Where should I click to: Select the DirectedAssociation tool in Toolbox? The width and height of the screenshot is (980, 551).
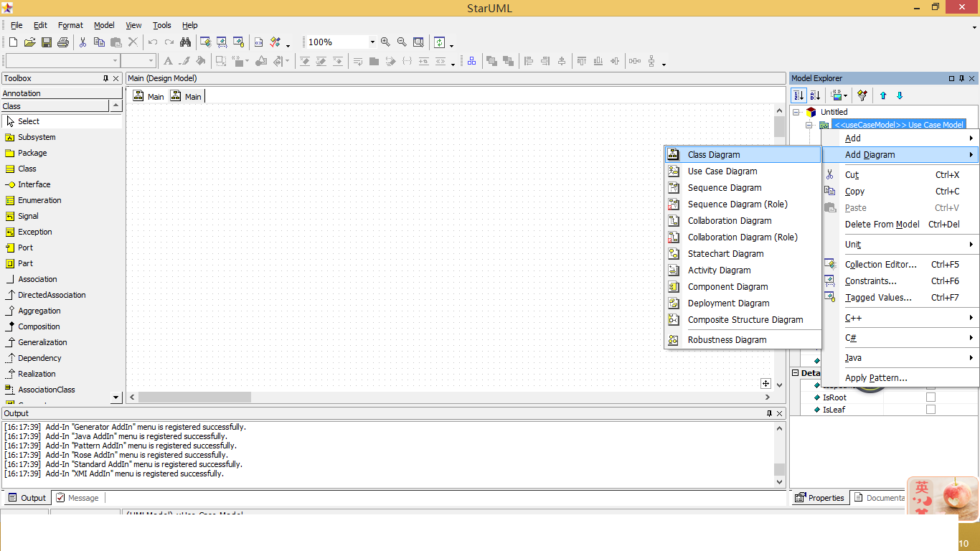tap(62, 295)
